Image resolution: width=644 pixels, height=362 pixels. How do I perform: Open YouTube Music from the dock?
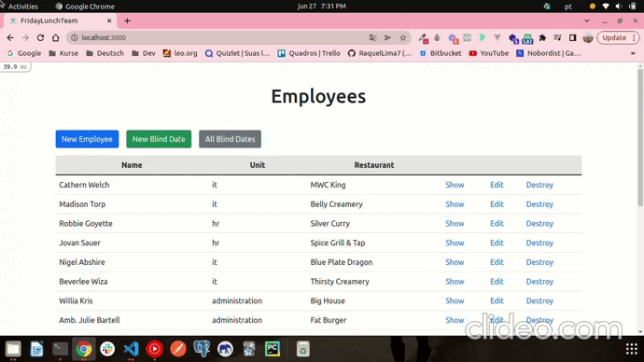click(155, 349)
